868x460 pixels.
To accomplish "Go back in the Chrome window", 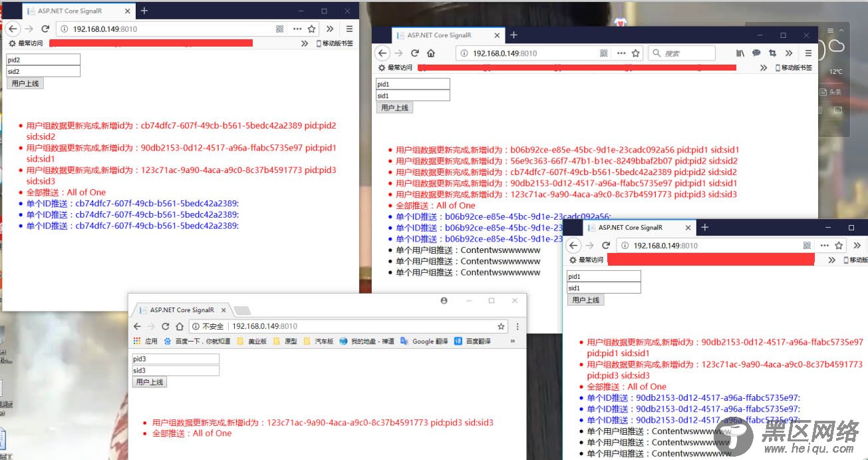I will click(137, 326).
